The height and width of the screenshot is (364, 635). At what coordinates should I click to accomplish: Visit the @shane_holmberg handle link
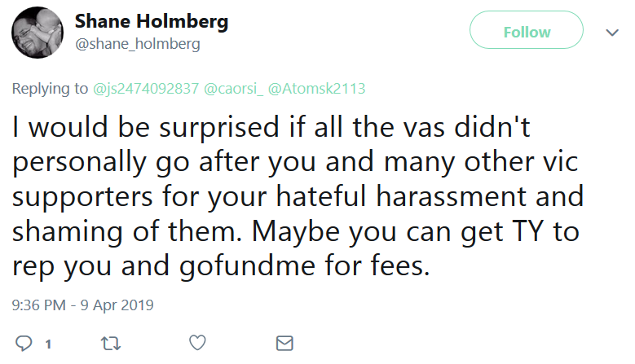click(138, 44)
